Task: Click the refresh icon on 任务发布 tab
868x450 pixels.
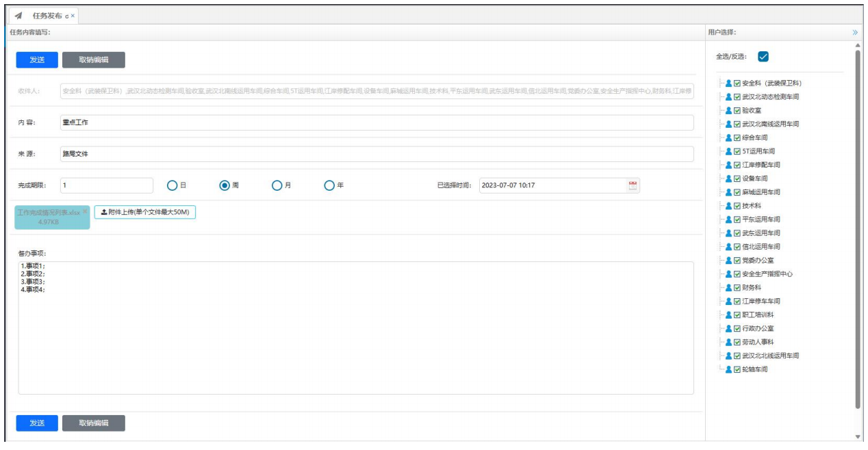Action: pos(66,16)
